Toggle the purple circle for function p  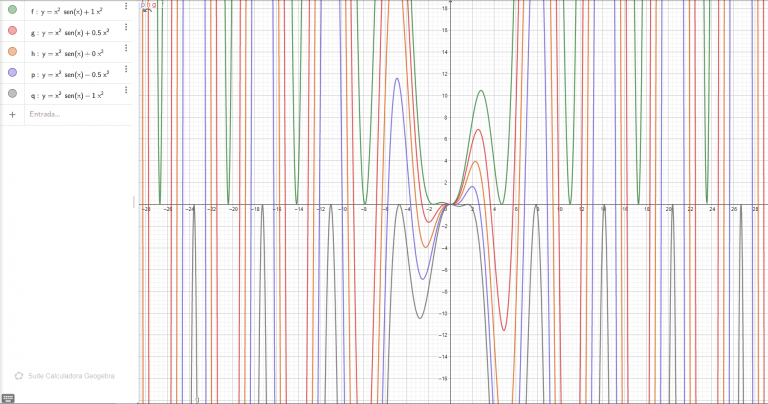(12, 73)
